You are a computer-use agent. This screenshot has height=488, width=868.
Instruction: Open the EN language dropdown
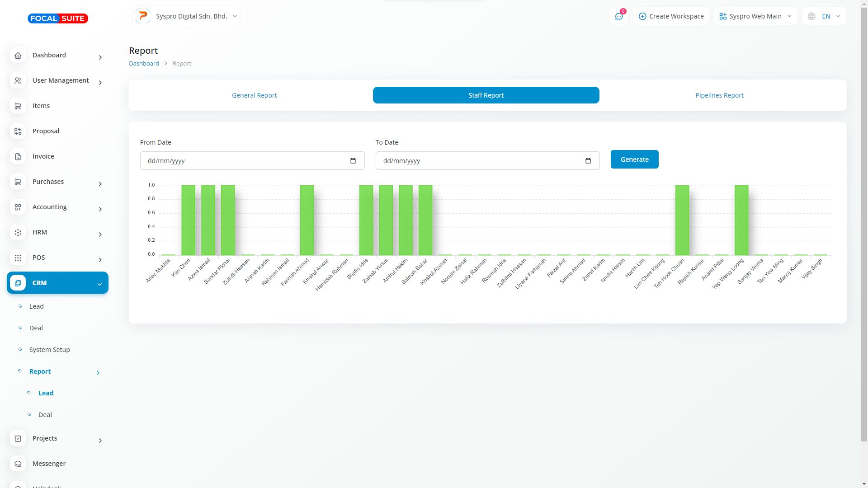pos(824,16)
